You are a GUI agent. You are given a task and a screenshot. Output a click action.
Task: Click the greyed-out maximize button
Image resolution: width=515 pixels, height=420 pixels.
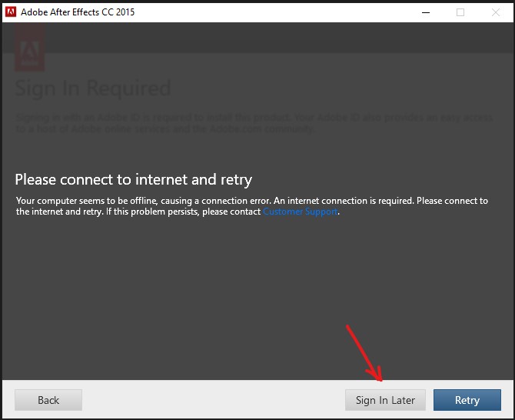coord(460,12)
